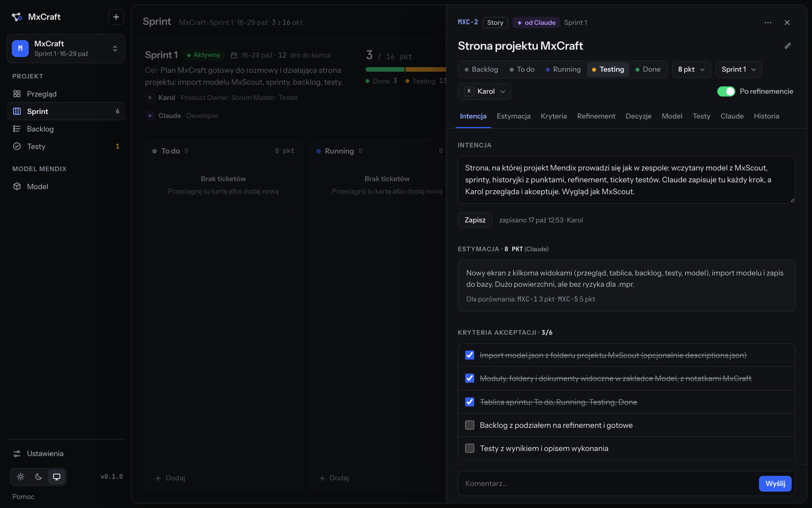
Task: Uncheck Moduły, foldery i dokumenty criterion
Action: click(x=470, y=378)
